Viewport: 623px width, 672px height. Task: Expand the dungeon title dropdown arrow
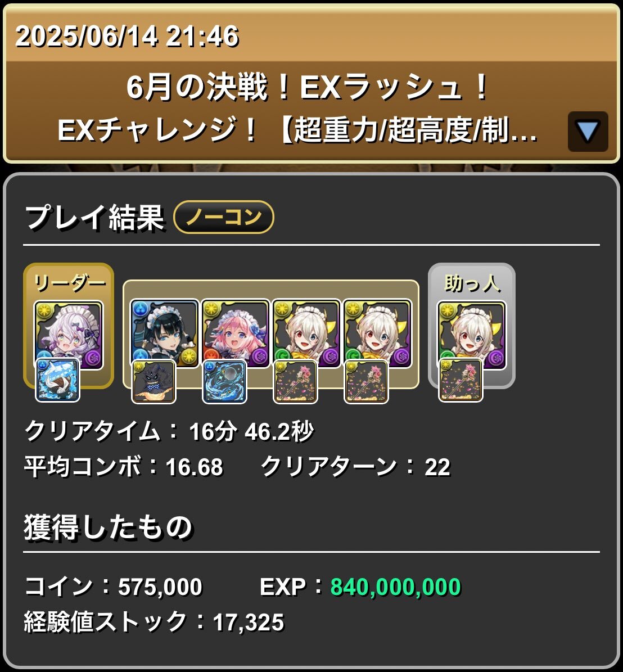click(588, 132)
